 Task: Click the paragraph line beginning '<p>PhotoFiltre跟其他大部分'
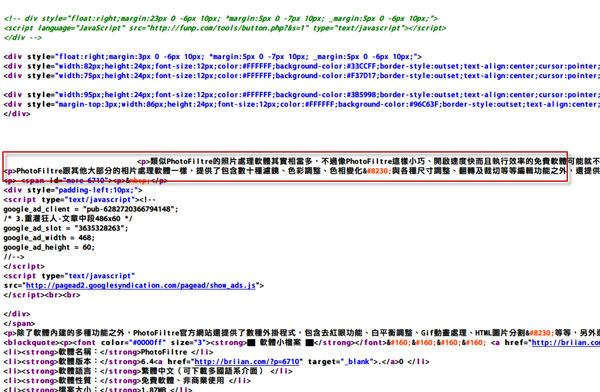point(302,171)
